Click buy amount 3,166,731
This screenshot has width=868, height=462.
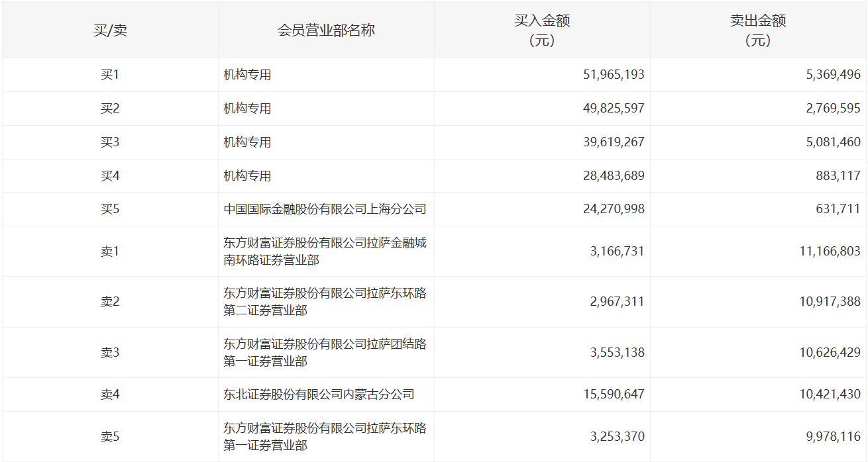click(x=618, y=252)
